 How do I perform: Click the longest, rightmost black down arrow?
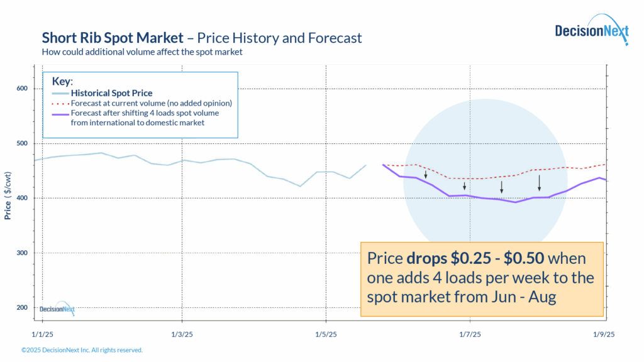coord(539,183)
